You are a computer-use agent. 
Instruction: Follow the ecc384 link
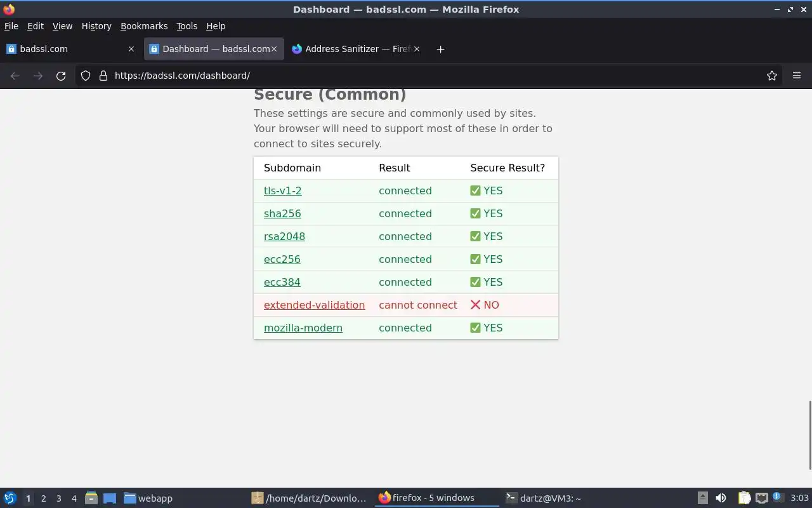coord(282,282)
